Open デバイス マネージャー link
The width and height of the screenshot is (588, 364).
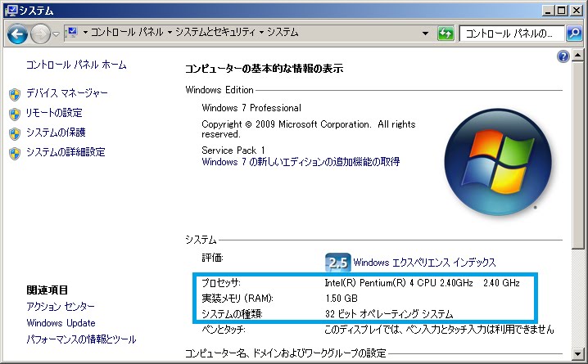coord(67,93)
